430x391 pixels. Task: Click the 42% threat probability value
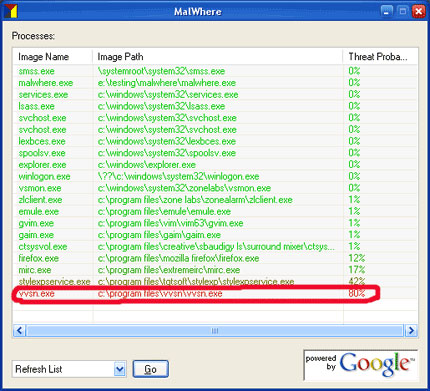coord(357,281)
